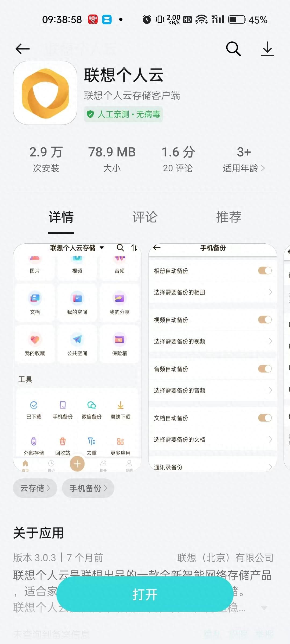This screenshot has width=290, height=644.
Task: Tap 2.9 万 次安装 stat
Action: 46,159
